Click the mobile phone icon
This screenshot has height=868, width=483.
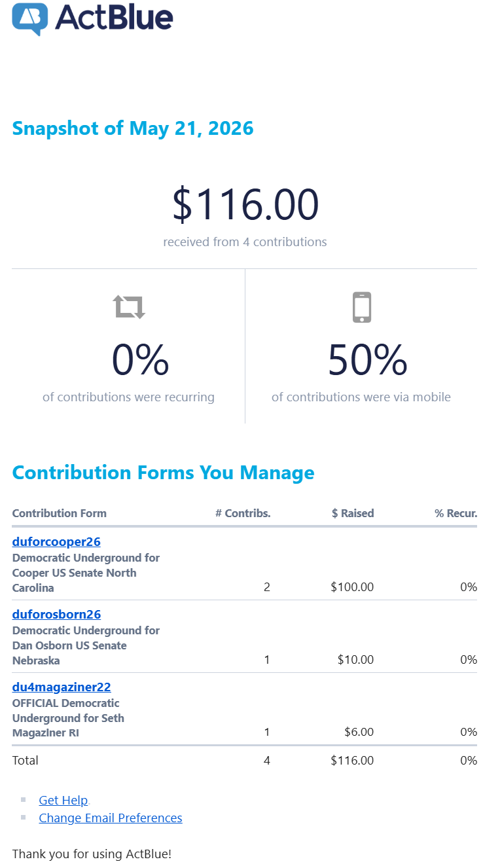[362, 307]
